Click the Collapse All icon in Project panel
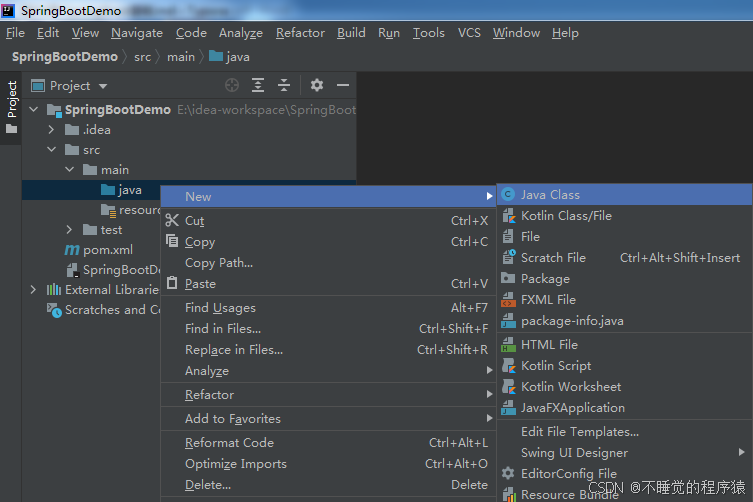 (x=284, y=86)
